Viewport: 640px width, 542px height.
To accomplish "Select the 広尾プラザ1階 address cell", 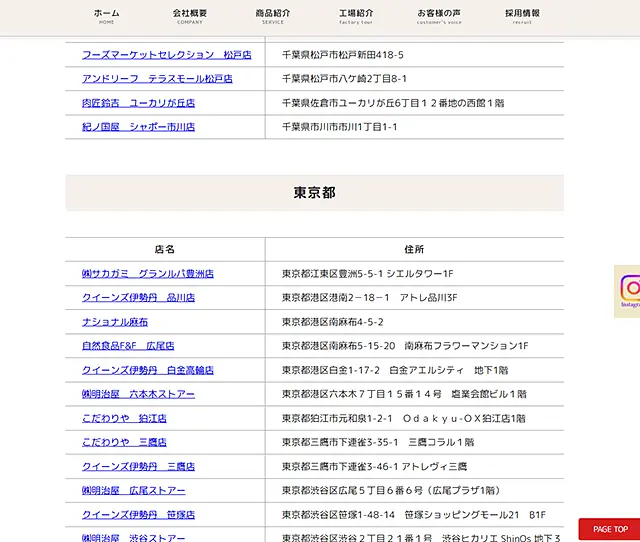I will pos(391,491).
